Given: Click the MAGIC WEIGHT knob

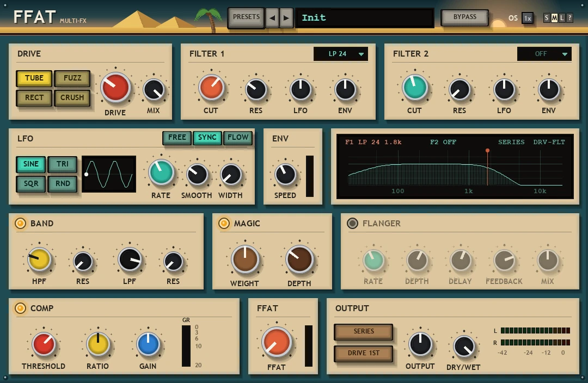Looking at the screenshot, I should pyautogui.click(x=245, y=260).
